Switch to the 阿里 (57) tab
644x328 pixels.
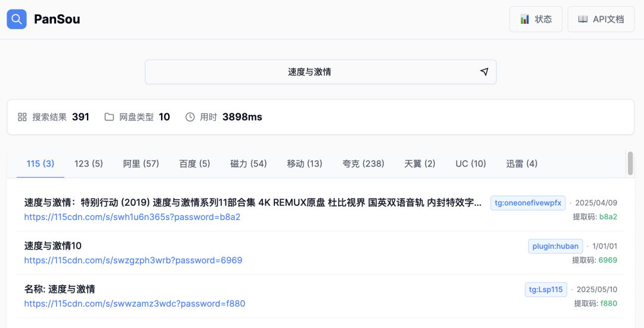[x=141, y=163]
